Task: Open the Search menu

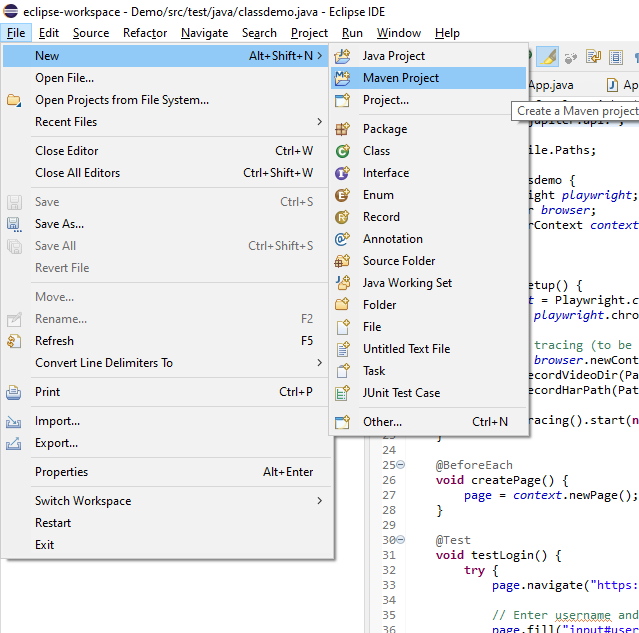Action: [259, 33]
